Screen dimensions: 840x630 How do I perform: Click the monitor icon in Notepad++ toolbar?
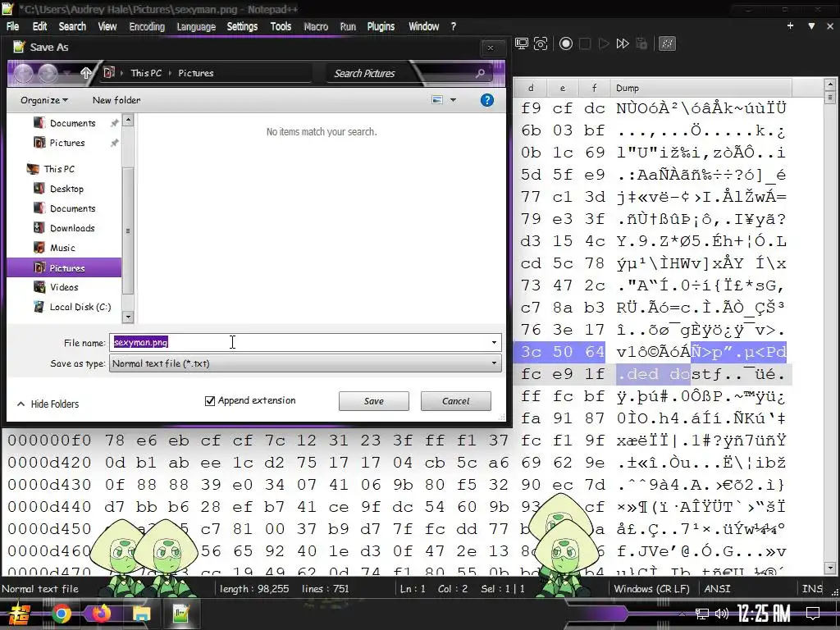522,44
